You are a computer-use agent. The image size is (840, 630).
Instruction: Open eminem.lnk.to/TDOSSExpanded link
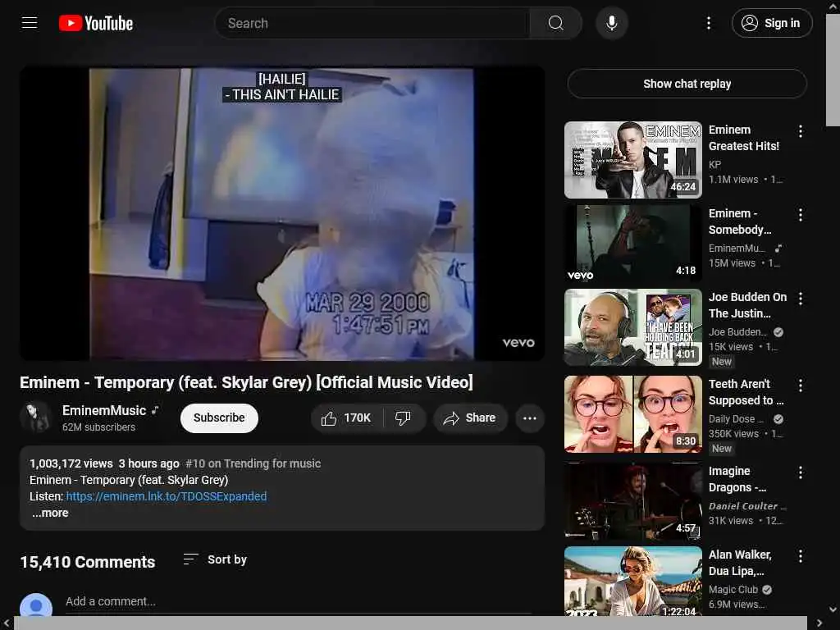pos(166,496)
